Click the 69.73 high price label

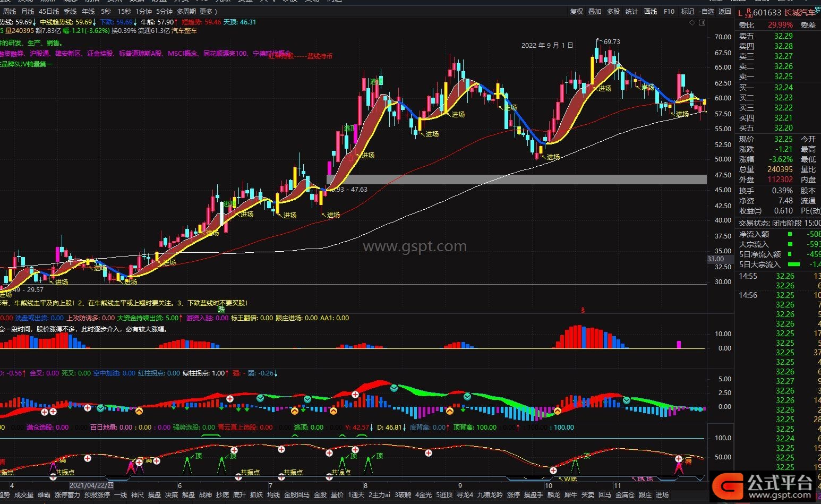[x=612, y=42]
